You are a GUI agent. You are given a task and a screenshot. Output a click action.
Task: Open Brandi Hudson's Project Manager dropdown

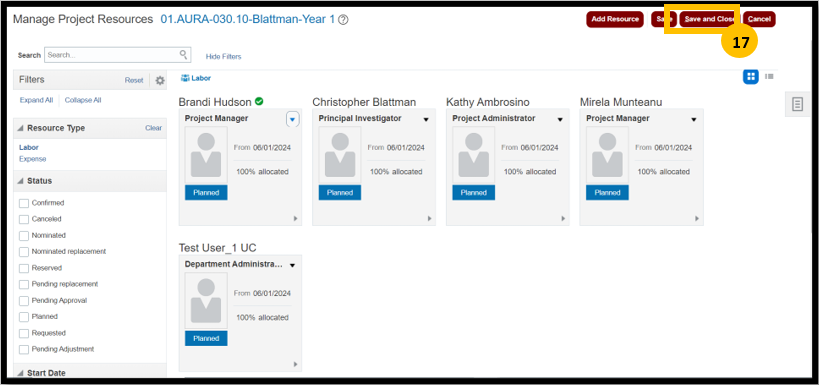tap(292, 120)
